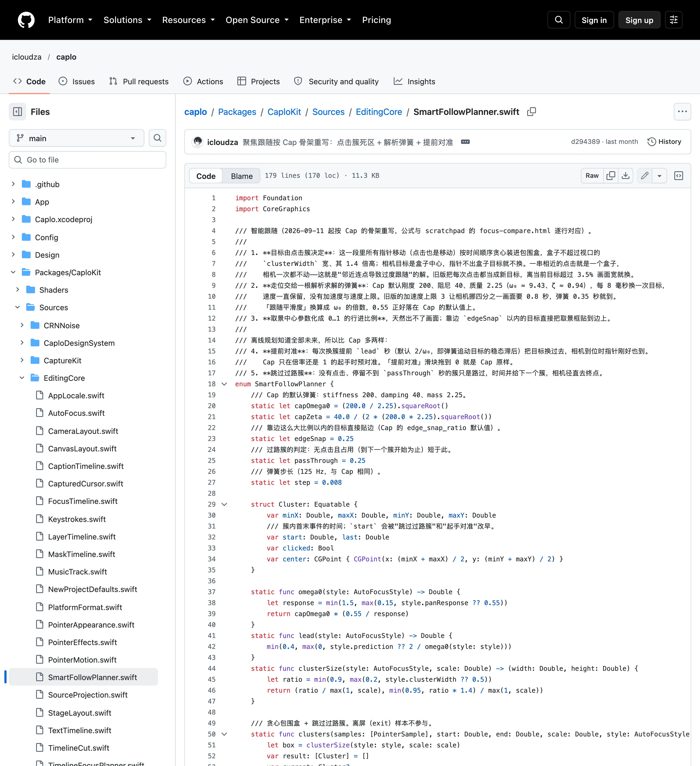The image size is (700, 766).
Task: Copy raw file contents
Action: [x=611, y=176]
